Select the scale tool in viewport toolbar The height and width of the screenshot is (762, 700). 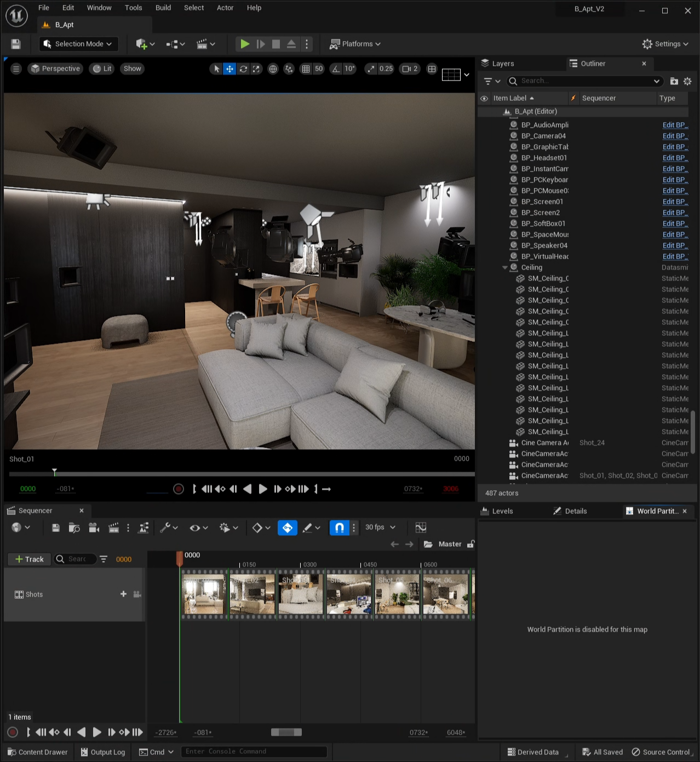coord(256,69)
